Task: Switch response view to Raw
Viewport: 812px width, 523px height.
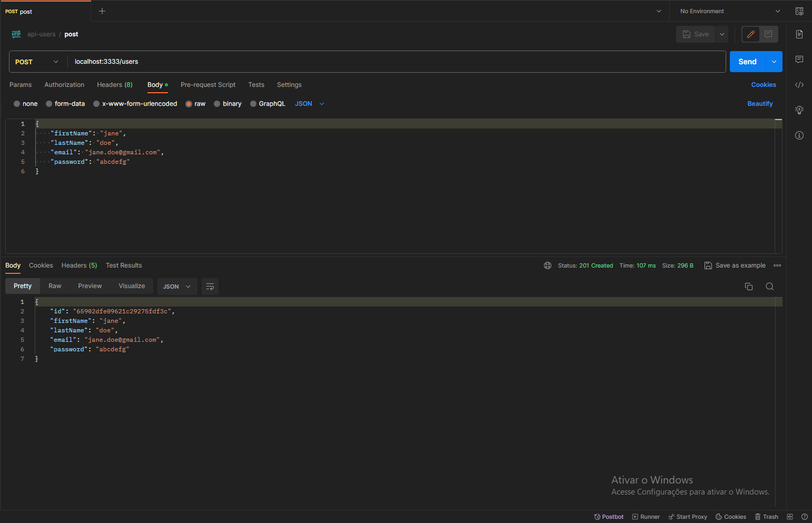Action: (55, 286)
